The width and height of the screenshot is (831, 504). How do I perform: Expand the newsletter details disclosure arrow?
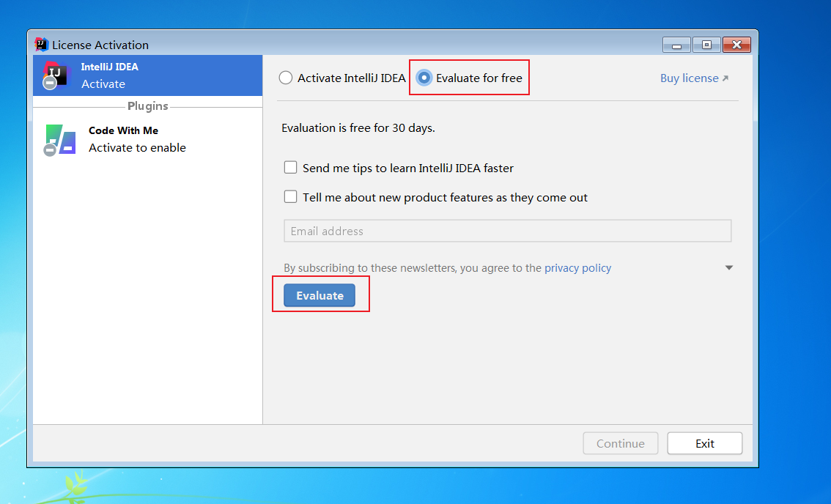[729, 267]
